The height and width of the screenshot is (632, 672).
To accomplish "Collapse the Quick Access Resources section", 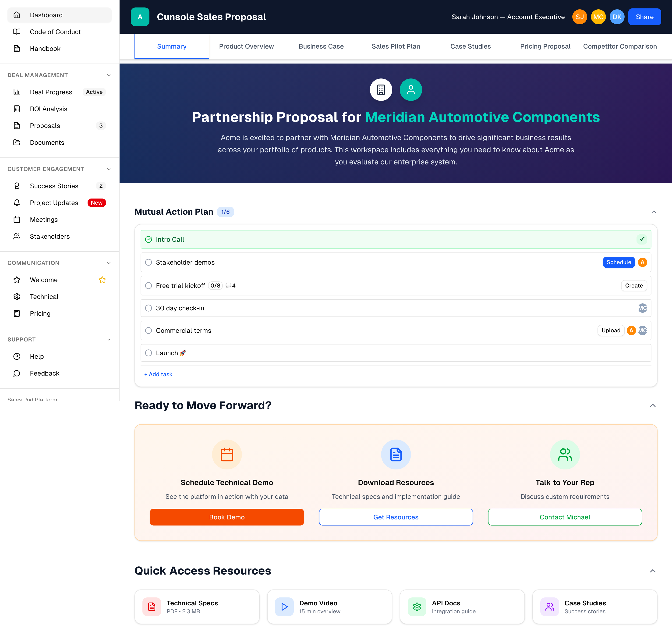I will [x=653, y=570].
